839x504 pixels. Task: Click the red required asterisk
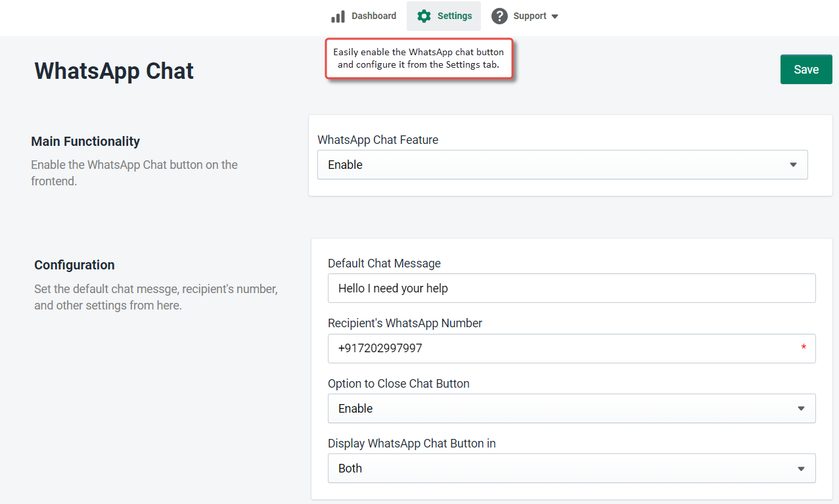pos(804,348)
